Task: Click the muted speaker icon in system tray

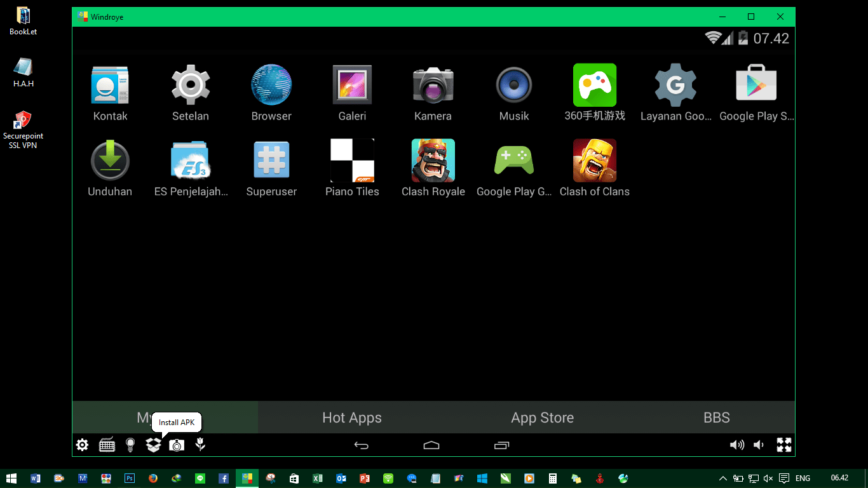Action: [768, 478]
